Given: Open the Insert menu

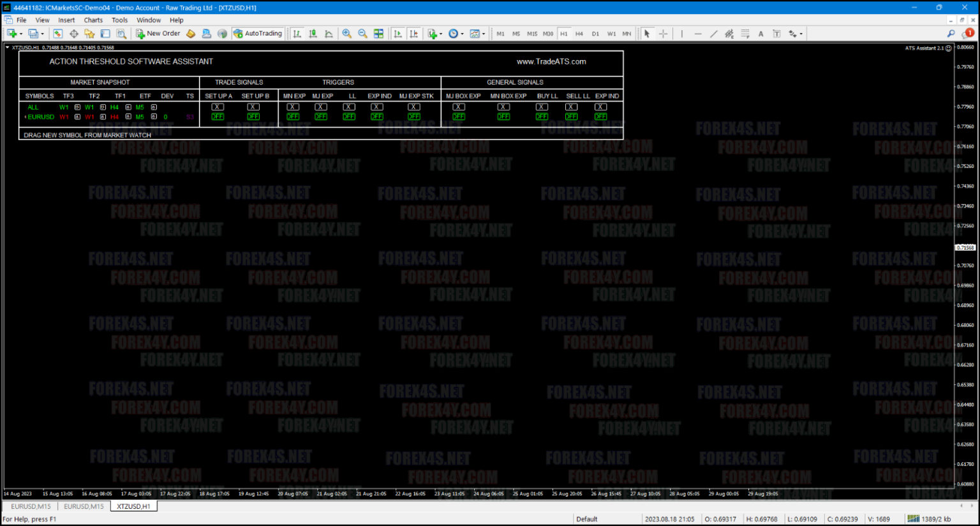Looking at the screenshot, I should coord(66,20).
